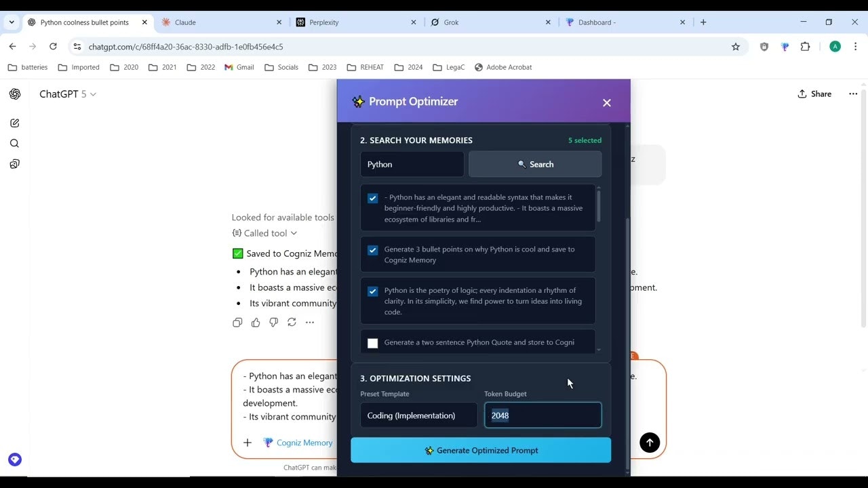Uncheck the elegant and readable syntax memory
Screen dimensions: 868x488
(372, 199)
